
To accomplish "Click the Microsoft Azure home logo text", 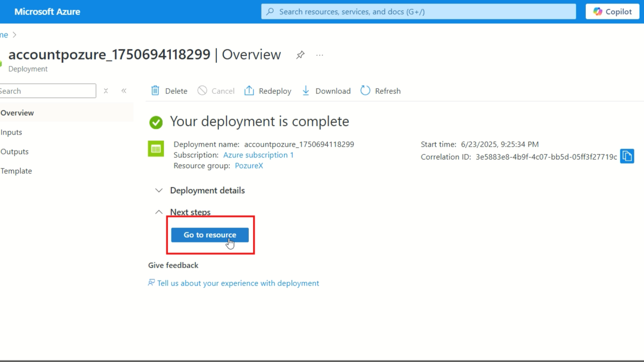I will coord(47,12).
